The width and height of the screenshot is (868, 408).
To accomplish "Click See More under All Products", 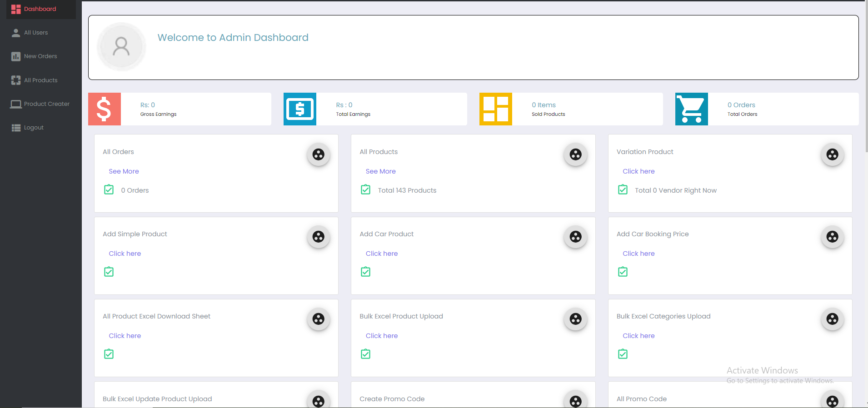I will coord(380,171).
